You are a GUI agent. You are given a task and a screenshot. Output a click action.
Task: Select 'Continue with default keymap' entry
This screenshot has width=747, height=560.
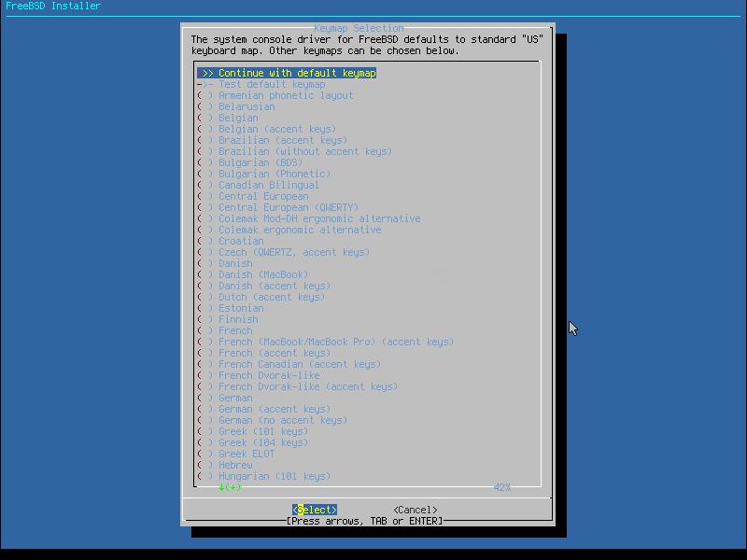[287, 73]
